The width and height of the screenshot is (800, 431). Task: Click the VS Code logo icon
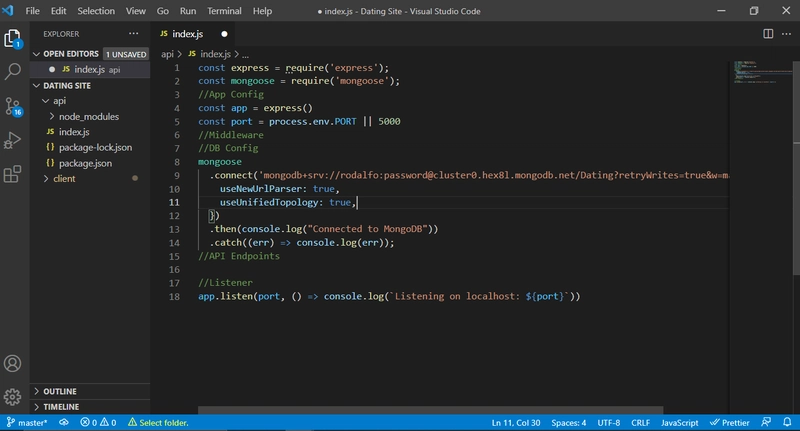point(8,11)
